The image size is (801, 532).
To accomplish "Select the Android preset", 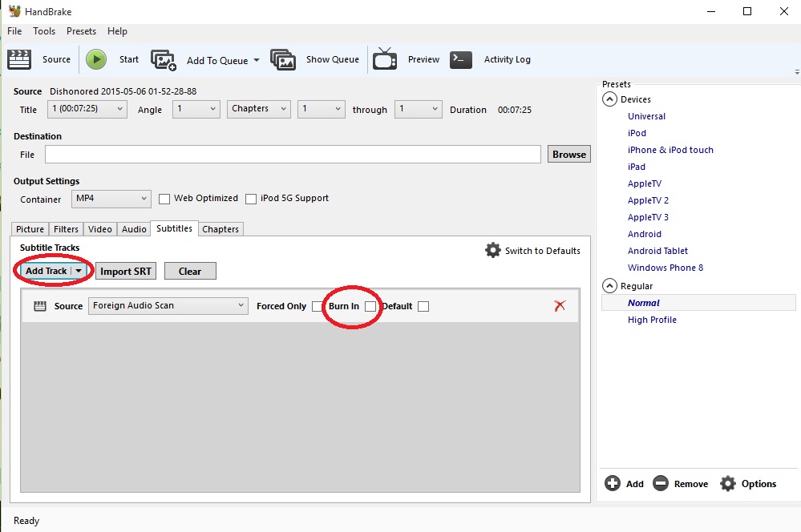I will (x=644, y=234).
